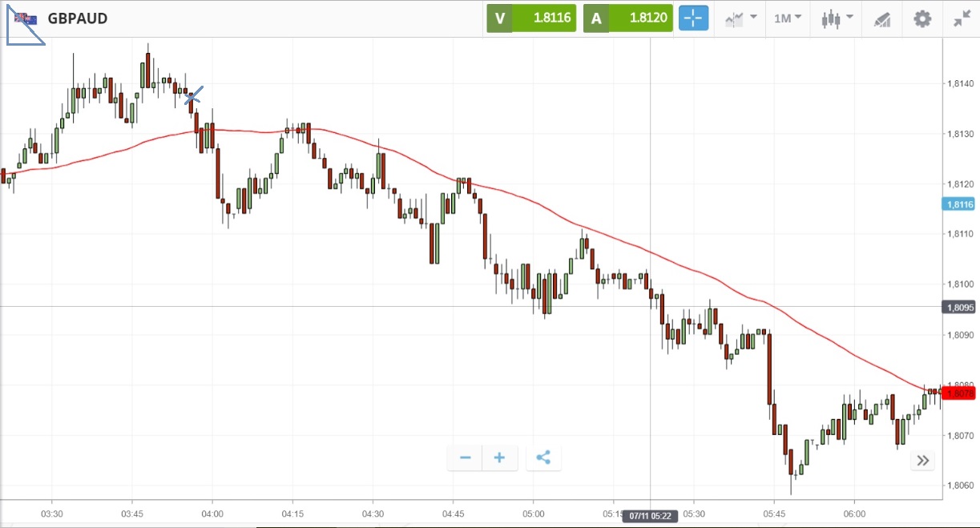
Task: Click the 07/11 05:22 time label
Action: coord(650,516)
